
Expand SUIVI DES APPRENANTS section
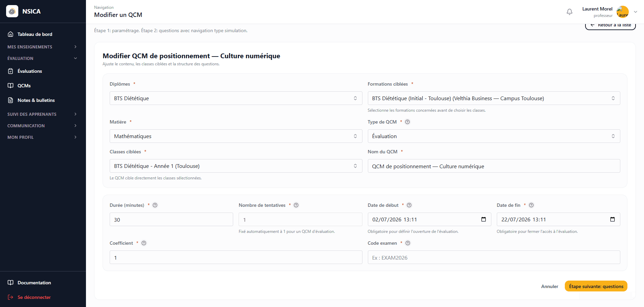point(43,114)
